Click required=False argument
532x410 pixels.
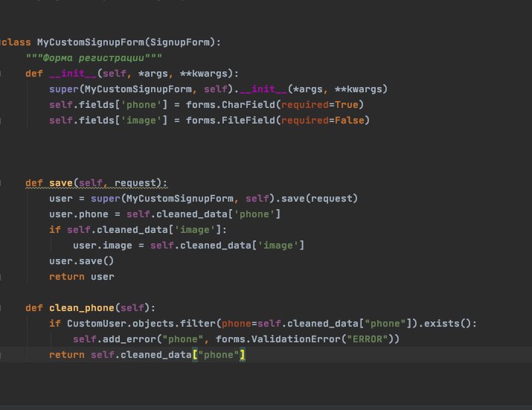323,121
